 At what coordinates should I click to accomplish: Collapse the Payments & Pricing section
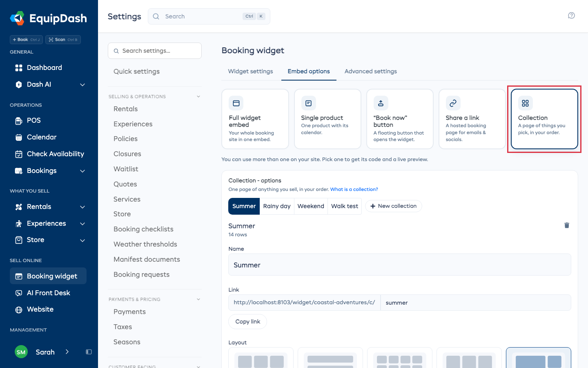pyautogui.click(x=198, y=299)
